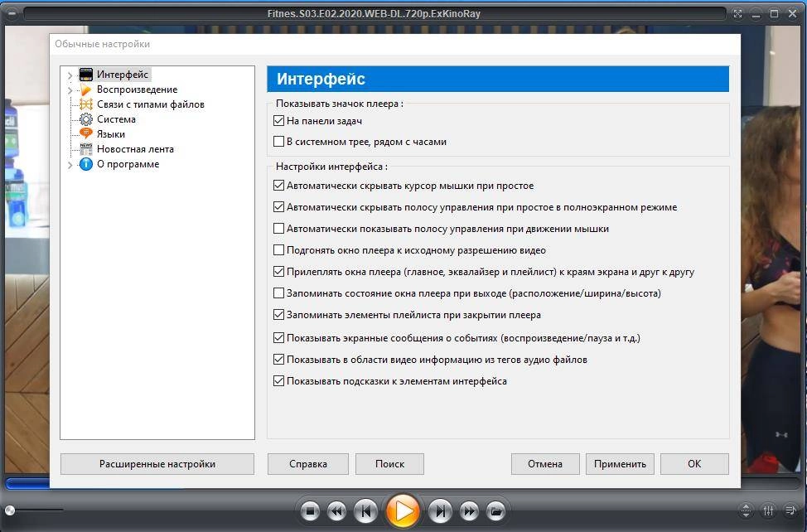The width and height of the screenshot is (807, 532).
Task: Click the fast-forward double-arrow button
Action: point(469,511)
